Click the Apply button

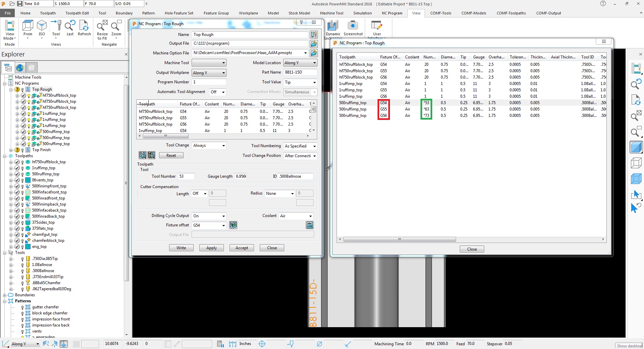[211, 248]
